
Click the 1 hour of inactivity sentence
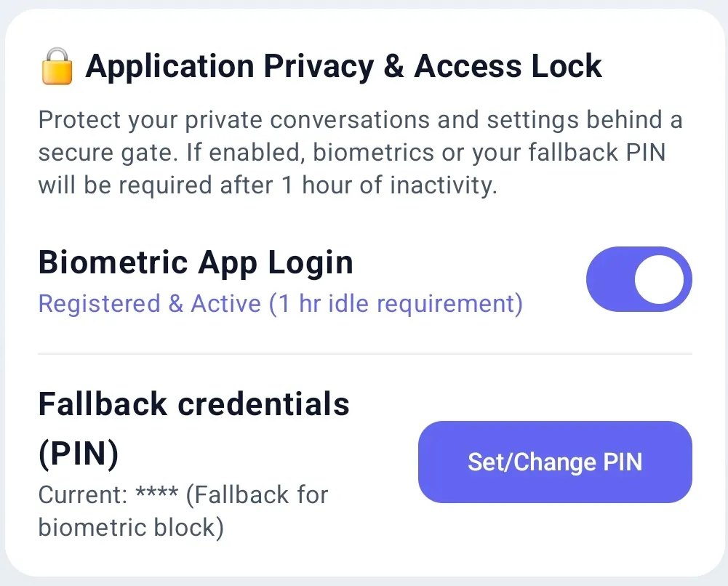(389, 185)
